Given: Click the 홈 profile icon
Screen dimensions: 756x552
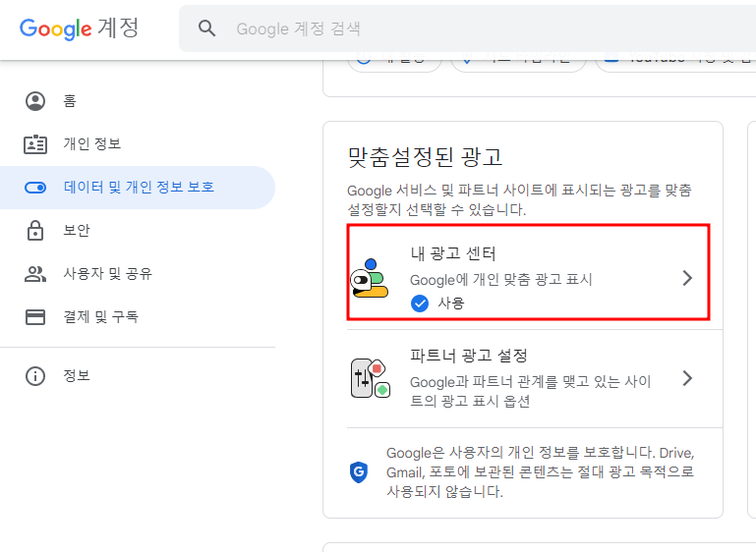Looking at the screenshot, I should (35, 100).
